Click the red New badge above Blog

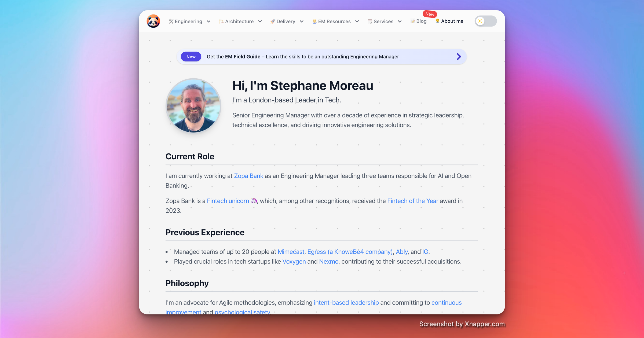pyautogui.click(x=430, y=14)
